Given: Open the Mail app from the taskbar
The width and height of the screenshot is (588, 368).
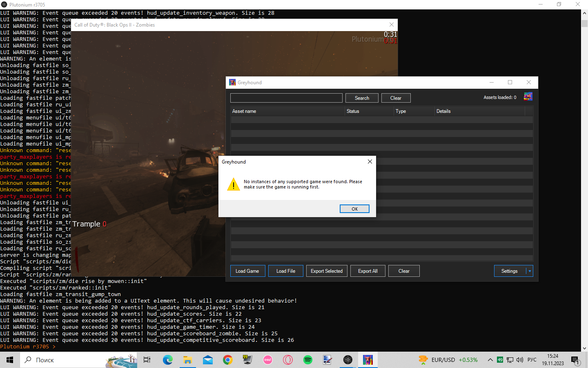Looking at the screenshot, I should (207, 360).
